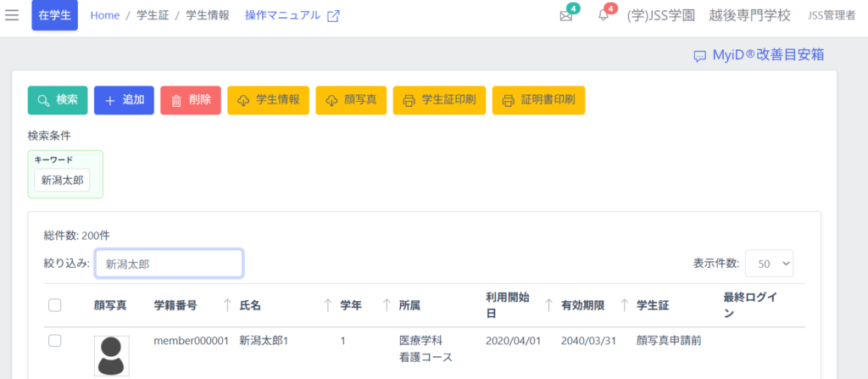Toggle the select-all checkbox in table header
868x379 pixels.
tap(55, 305)
